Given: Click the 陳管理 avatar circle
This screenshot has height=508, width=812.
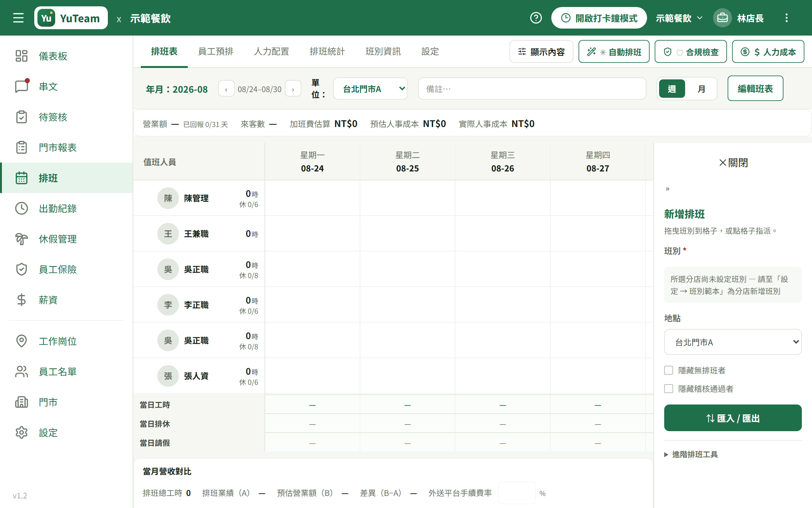Looking at the screenshot, I should tap(168, 198).
